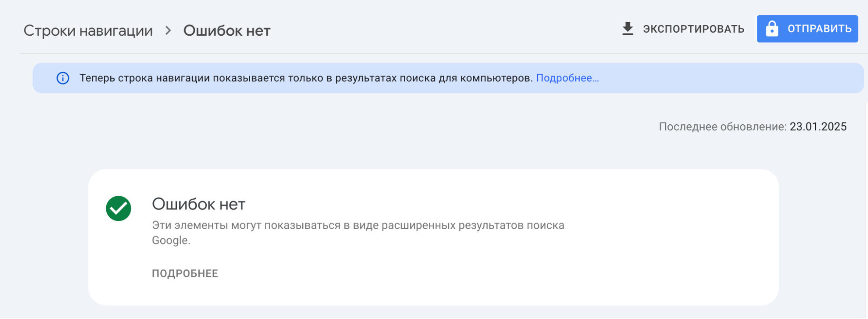Click the description text mentioning Google
Screen dimensions: 868x319
point(358,233)
